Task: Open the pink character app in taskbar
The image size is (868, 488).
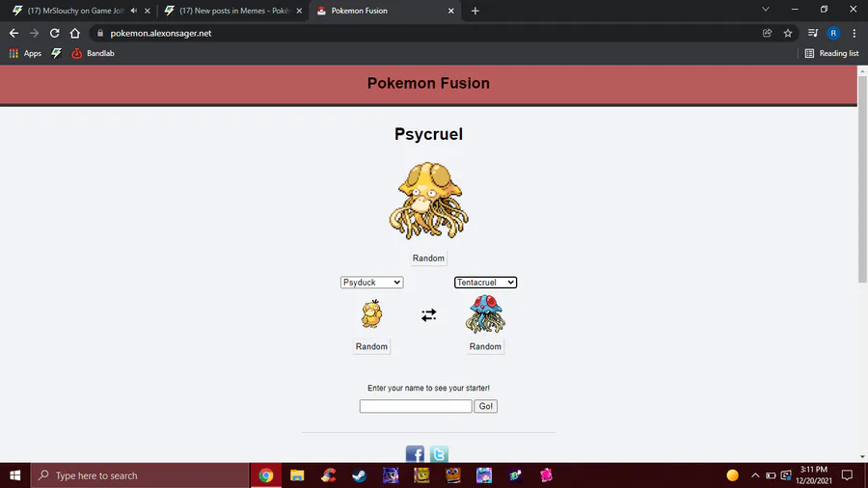Action: [x=547, y=475]
